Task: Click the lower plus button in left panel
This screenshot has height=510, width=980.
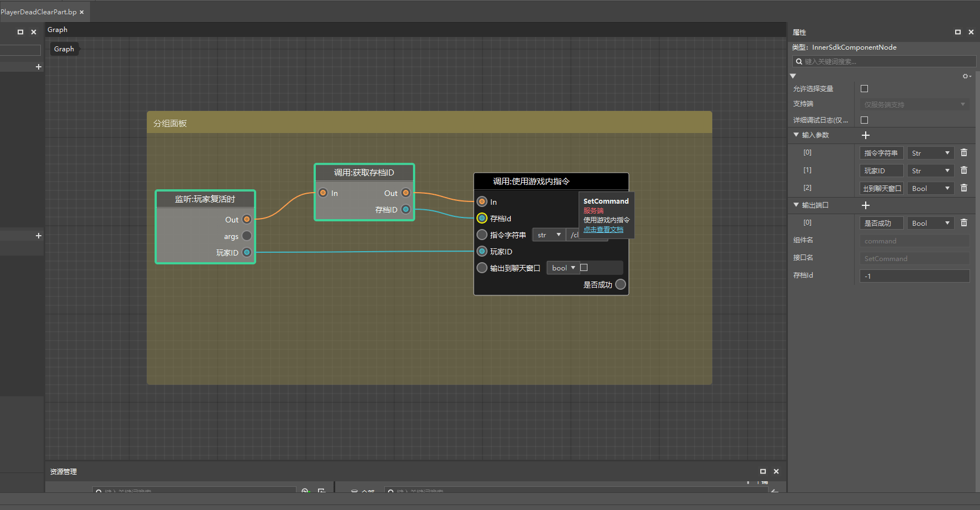Action: 39,236
